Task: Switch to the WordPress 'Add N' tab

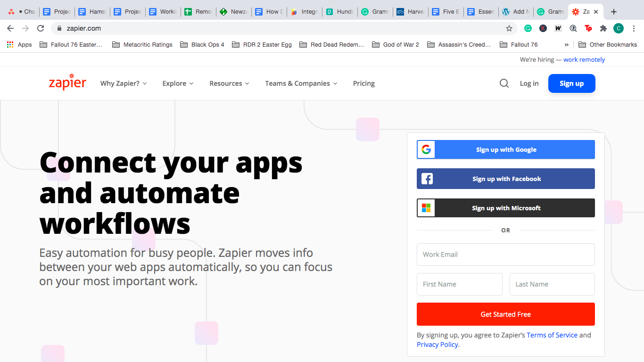Action: coord(517,12)
